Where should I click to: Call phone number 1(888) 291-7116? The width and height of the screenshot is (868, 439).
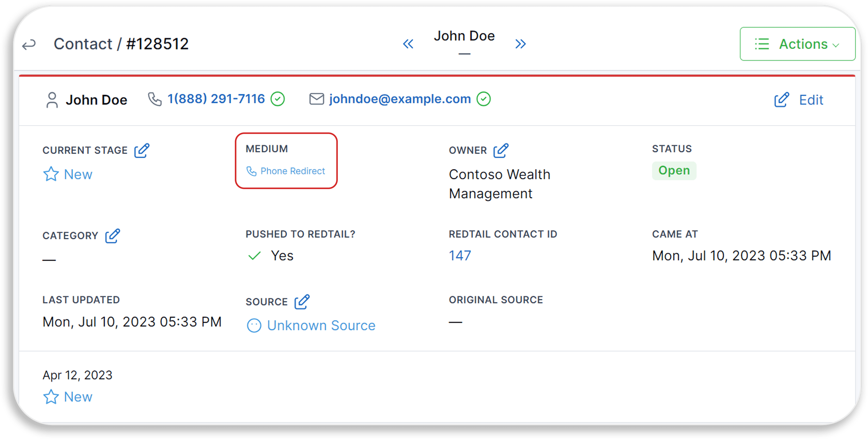(216, 99)
